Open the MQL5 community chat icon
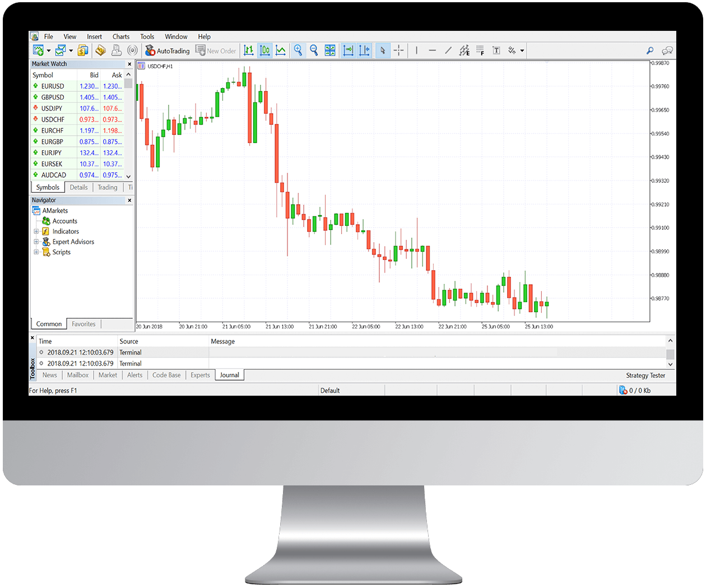The height and width of the screenshot is (588, 706). [x=667, y=50]
